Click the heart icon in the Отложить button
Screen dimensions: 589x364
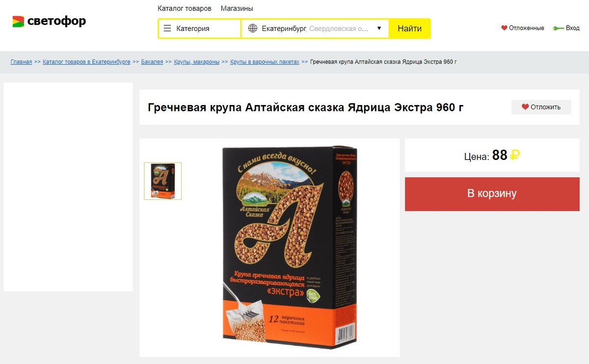(x=525, y=107)
